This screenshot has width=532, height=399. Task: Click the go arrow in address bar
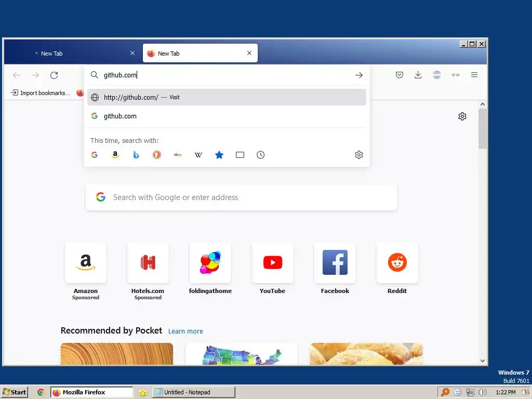(358, 75)
